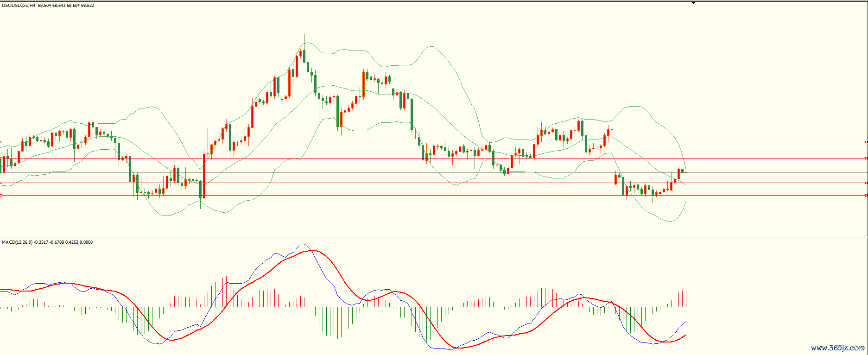Click the 68.632 closing price value
The width and height of the screenshot is (868, 355).
click(x=88, y=6)
